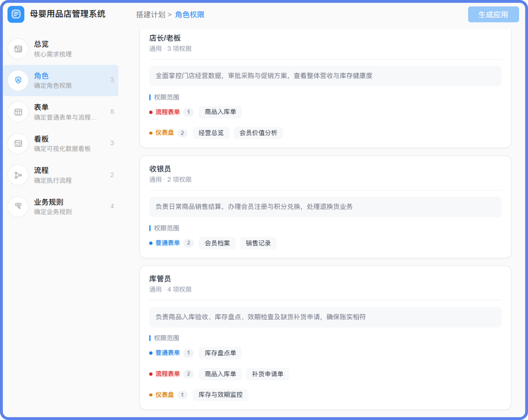528x420 pixels.
Task: Select the 补货申请单 tag
Action: [267, 374]
